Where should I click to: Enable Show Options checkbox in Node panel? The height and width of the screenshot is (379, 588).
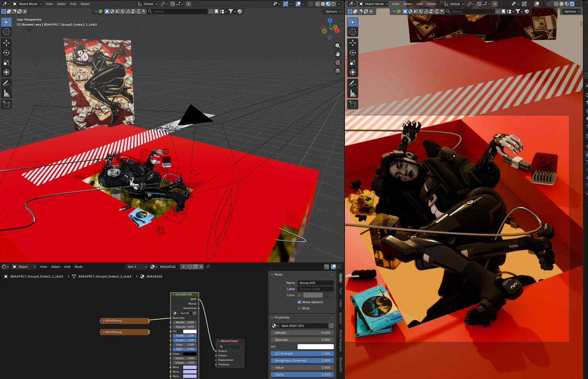coord(299,302)
